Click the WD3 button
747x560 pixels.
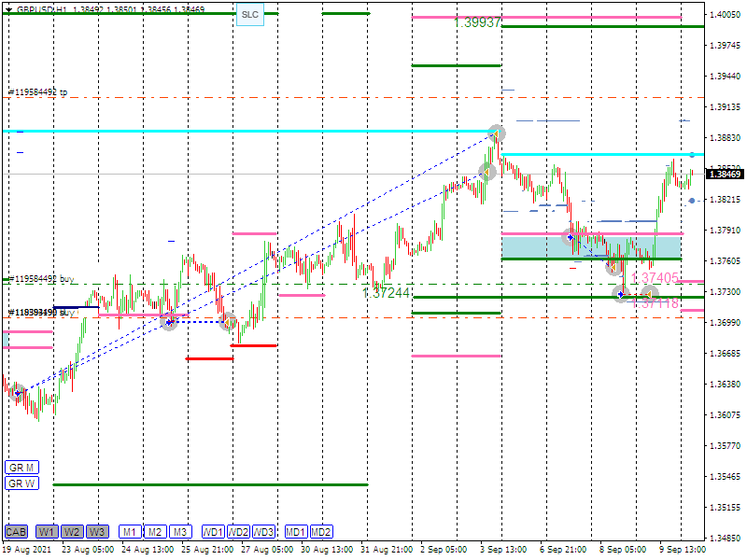point(264,532)
